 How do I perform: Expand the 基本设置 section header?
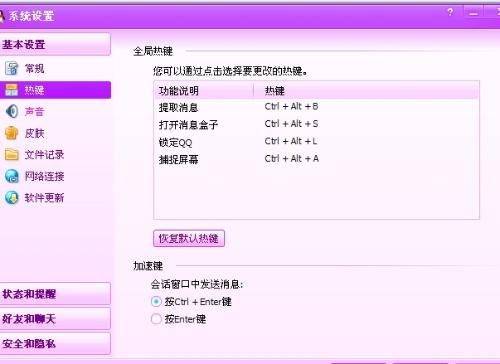coord(55,44)
